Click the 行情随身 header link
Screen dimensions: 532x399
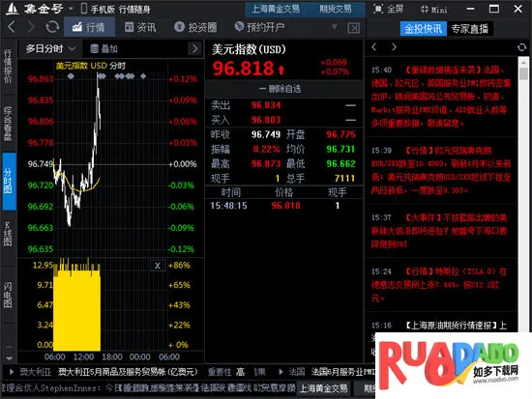click(x=134, y=9)
